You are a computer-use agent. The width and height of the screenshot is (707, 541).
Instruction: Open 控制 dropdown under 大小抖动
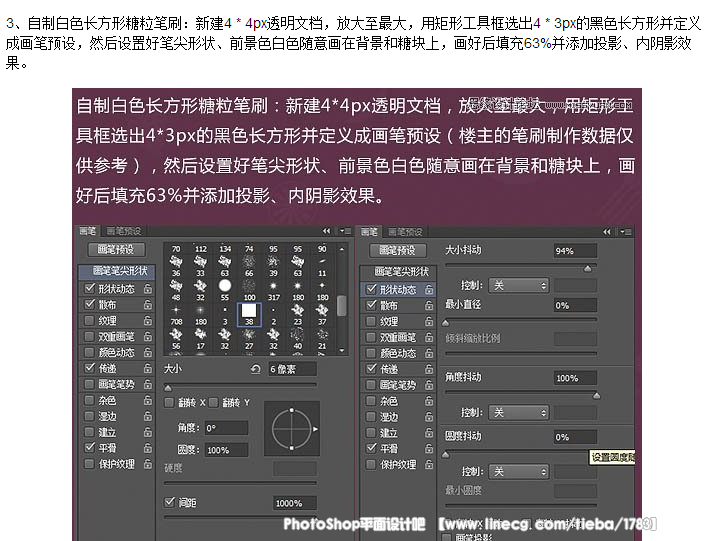pyautogui.click(x=519, y=285)
